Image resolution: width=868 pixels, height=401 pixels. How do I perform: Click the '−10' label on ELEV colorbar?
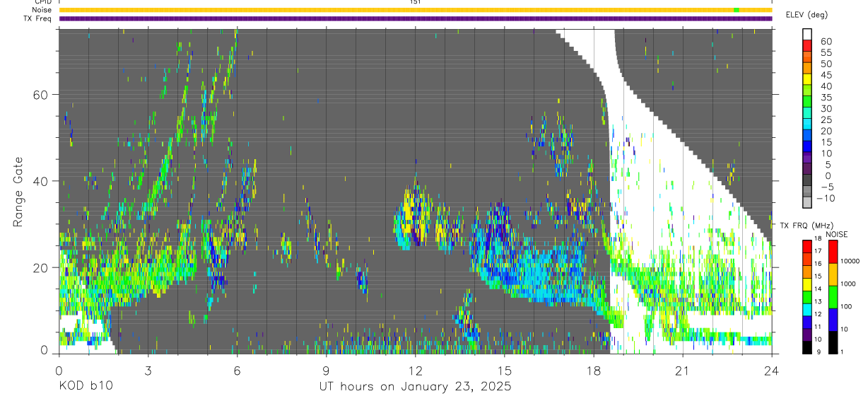[x=825, y=198]
